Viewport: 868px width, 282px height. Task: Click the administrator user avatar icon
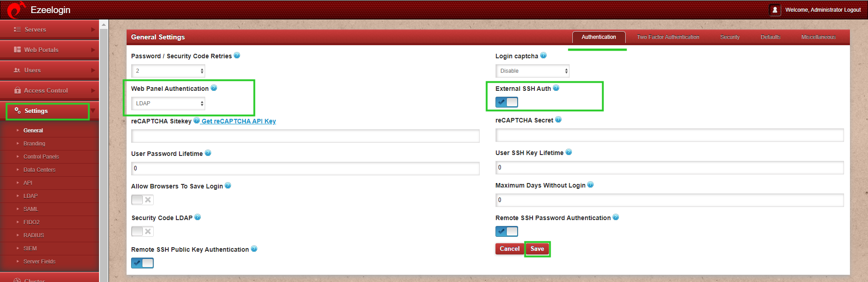click(775, 9)
